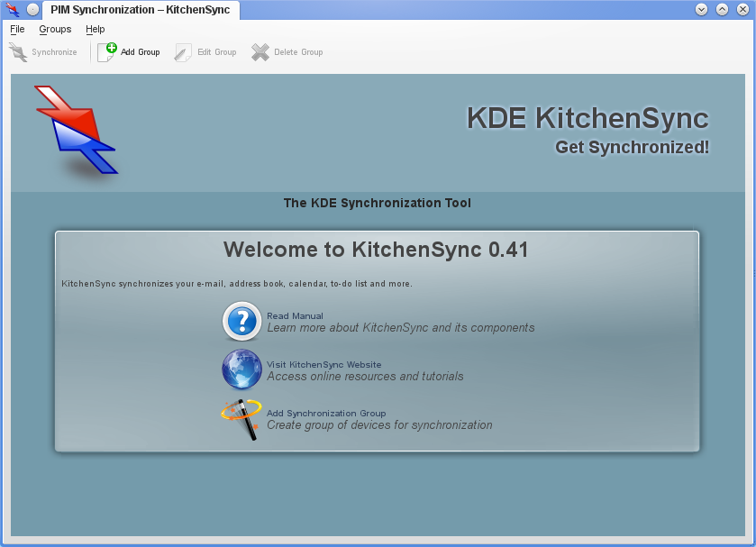This screenshot has height=547, width=756.
Task: Minimize the window with down-arrow button
Action: [x=702, y=10]
